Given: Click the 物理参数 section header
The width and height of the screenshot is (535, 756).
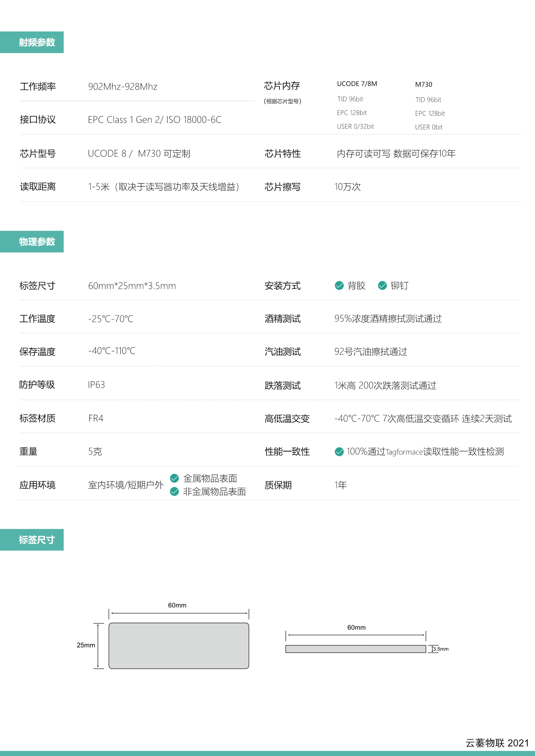Looking at the screenshot, I should [32, 241].
